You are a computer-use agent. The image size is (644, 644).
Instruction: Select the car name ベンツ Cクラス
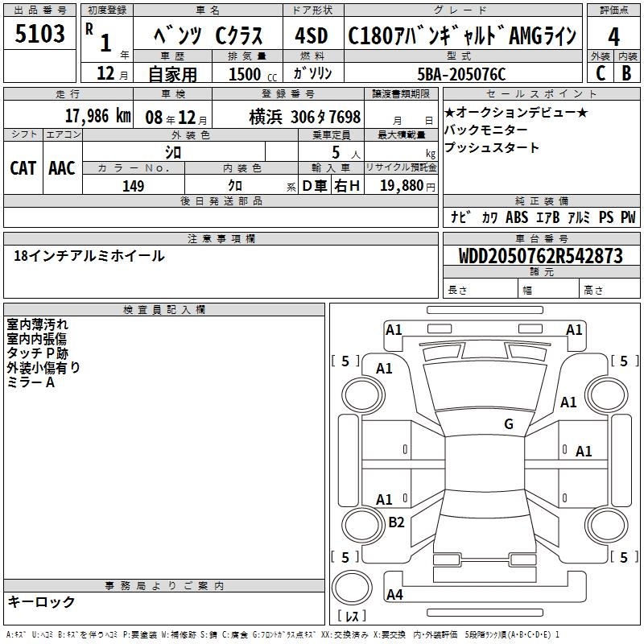tap(208, 35)
